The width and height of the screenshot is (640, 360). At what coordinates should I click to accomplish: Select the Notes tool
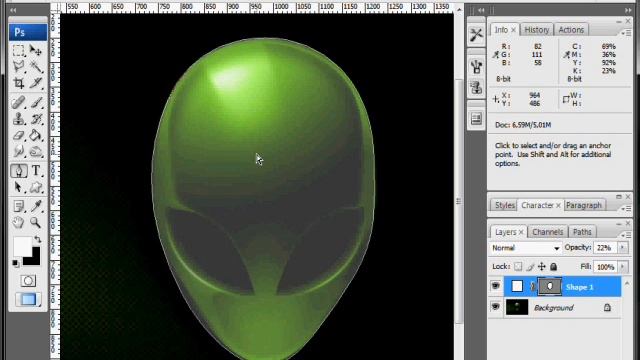click(x=18, y=206)
